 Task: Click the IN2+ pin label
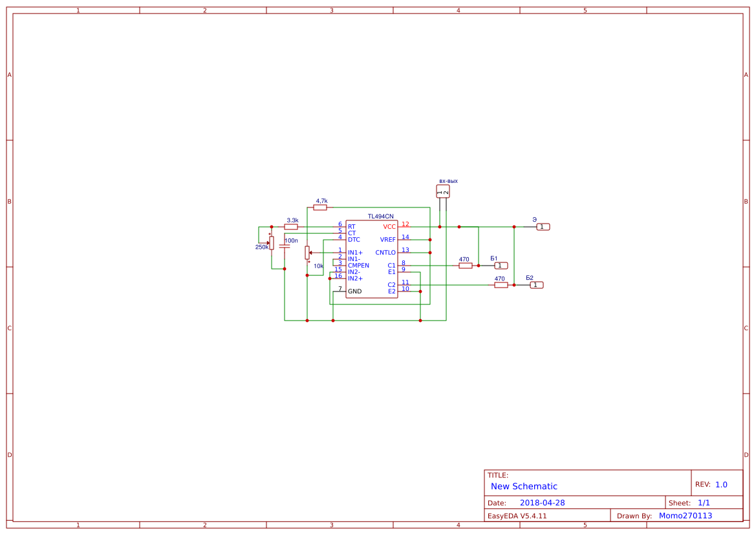tap(355, 279)
